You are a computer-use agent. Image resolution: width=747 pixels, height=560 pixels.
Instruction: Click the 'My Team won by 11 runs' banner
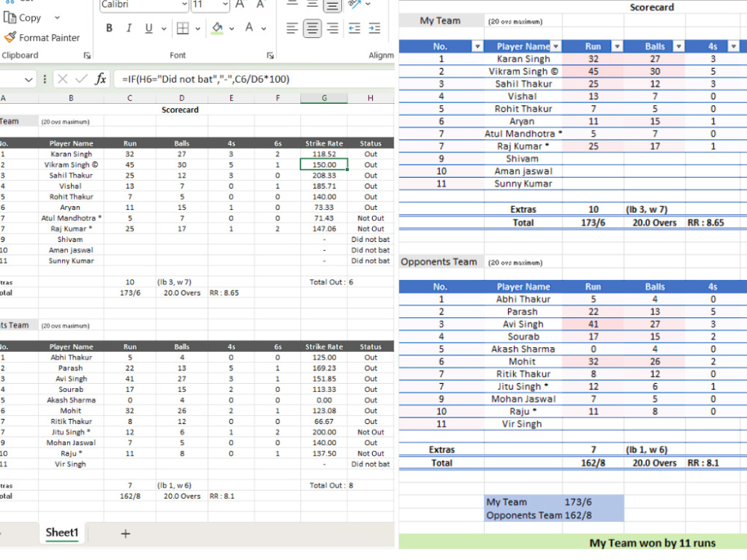pos(573,543)
